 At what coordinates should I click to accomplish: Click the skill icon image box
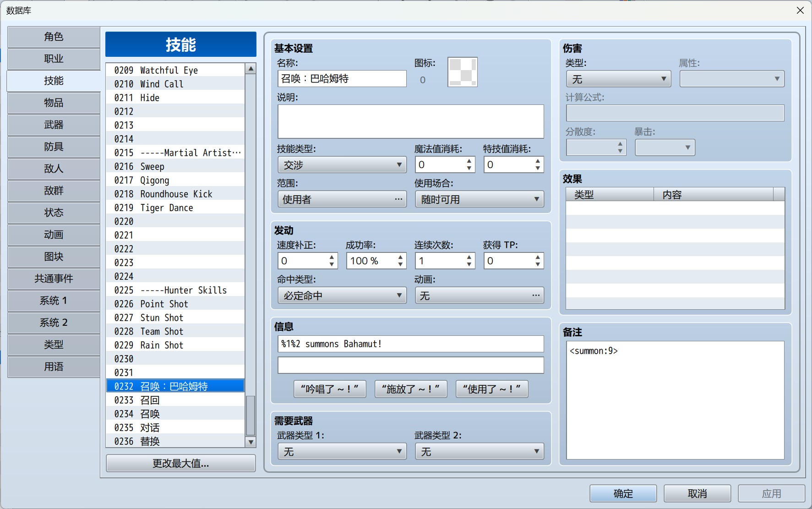(462, 72)
